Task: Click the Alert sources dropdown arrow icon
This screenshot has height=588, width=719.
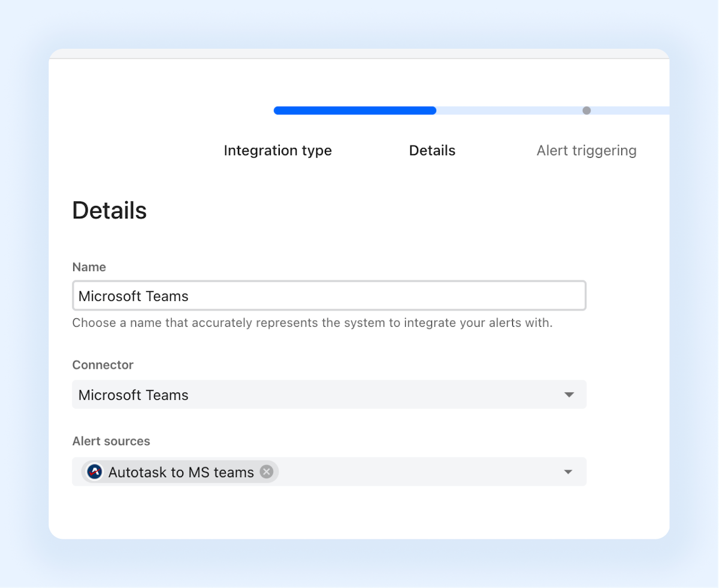Action: [568, 472]
